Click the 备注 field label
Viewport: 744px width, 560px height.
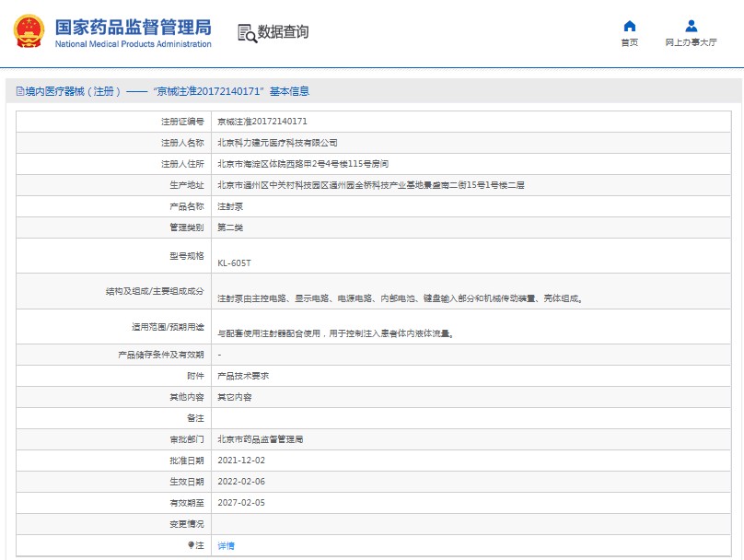[x=195, y=418]
